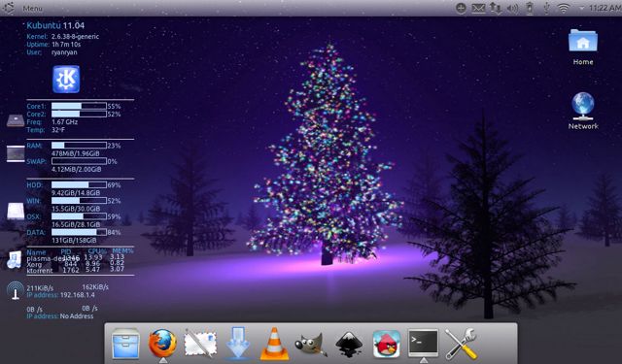Click the blue KDE logo icon
Viewport: 622px width, 364px height.
point(66,80)
